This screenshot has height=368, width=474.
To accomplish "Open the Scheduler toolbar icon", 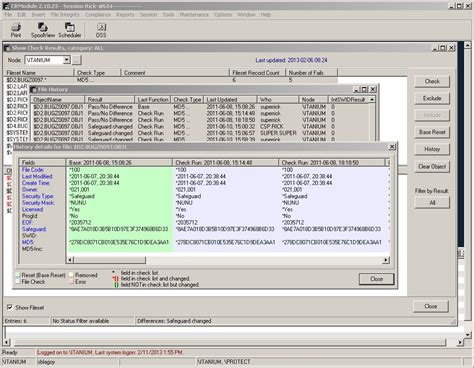I will point(70,30).
